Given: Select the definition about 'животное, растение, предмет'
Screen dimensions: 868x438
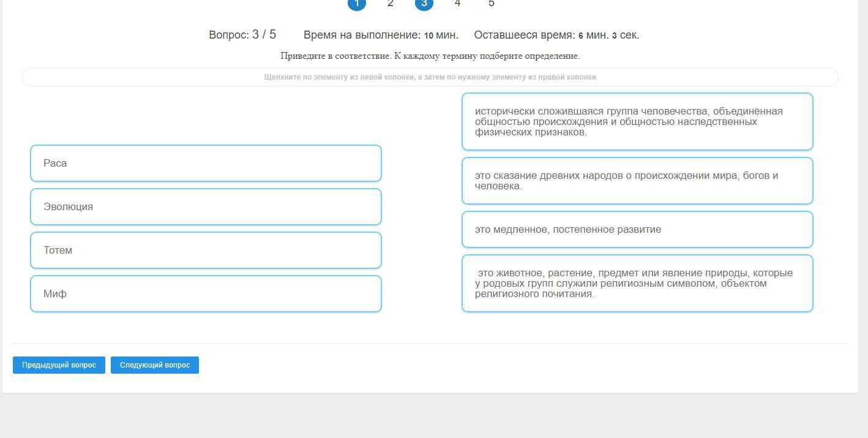Looking at the screenshot, I should click(x=637, y=284).
